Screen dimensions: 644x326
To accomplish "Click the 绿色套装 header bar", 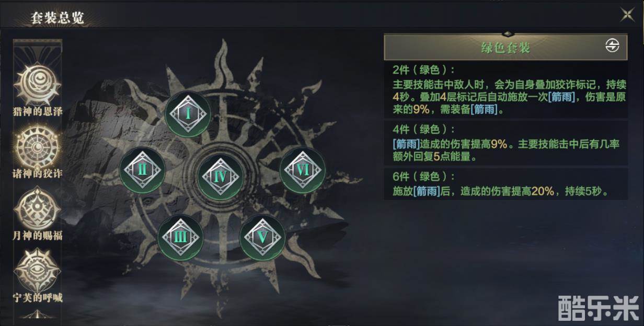I will tap(505, 48).
